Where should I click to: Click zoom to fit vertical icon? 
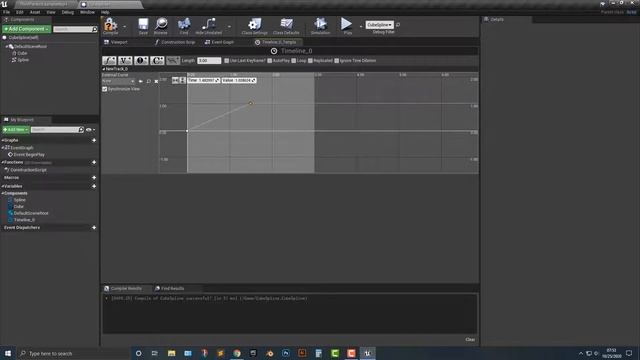tap(182, 80)
